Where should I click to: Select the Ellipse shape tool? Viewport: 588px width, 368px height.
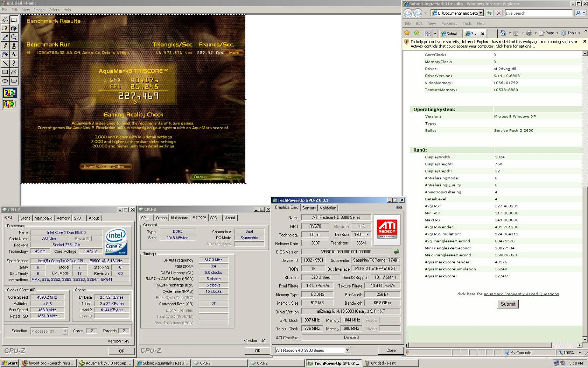[5, 81]
